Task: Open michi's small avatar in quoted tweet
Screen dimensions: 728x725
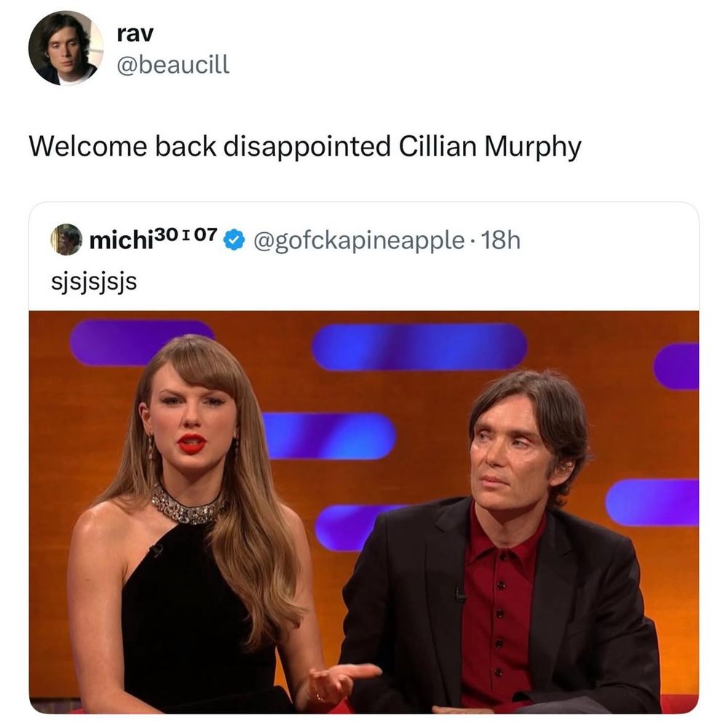Action: click(x=66, y=239)
